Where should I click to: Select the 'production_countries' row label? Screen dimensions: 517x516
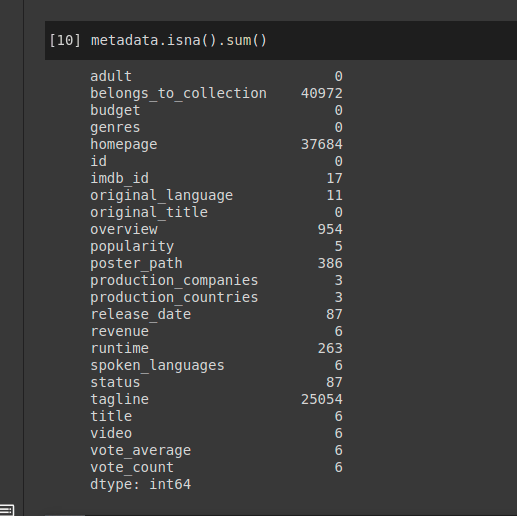coord(174,297)
